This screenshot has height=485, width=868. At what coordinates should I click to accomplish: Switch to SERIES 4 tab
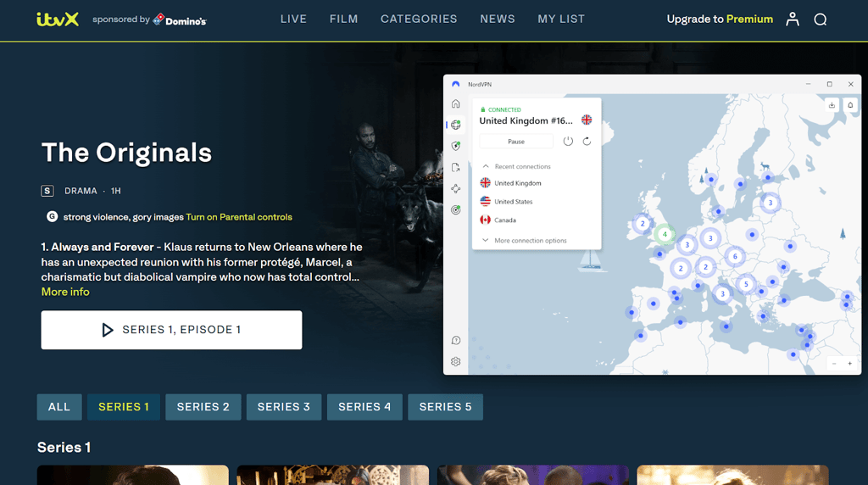[x=364, y=407]
